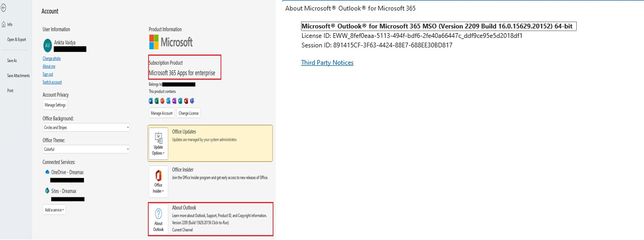Click Print in the left menu
Viewport: 644px width, 240px height.
point(10,91)
